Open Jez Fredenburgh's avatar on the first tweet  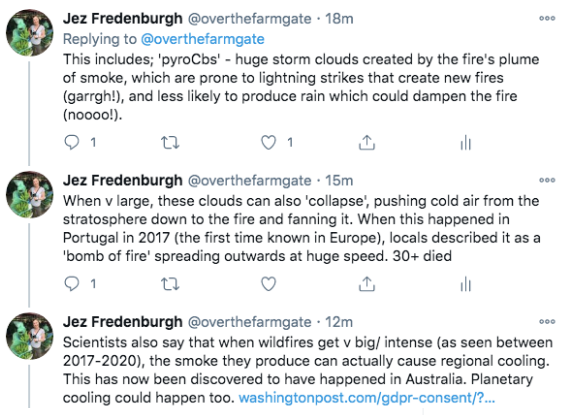click(30, 33)
